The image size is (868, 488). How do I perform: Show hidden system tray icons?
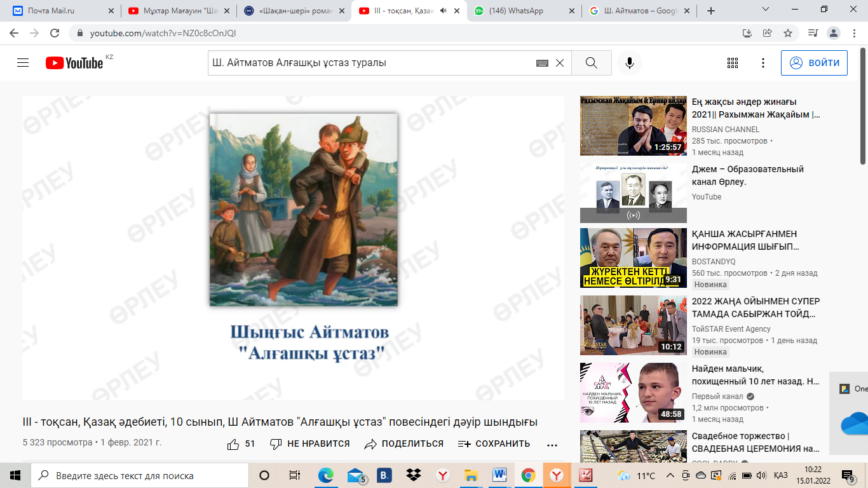click(x=670, y=475)
